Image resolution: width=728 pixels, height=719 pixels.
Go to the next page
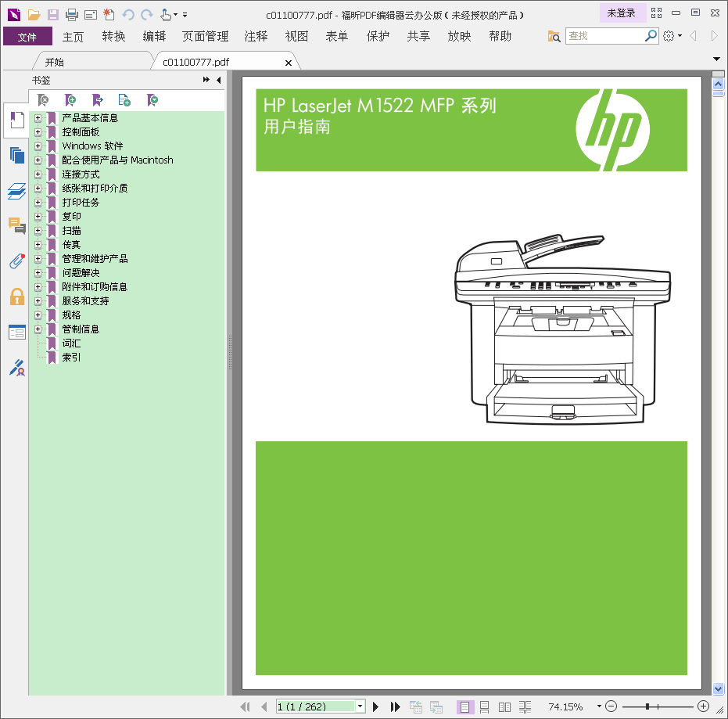(x=375, y=707)
